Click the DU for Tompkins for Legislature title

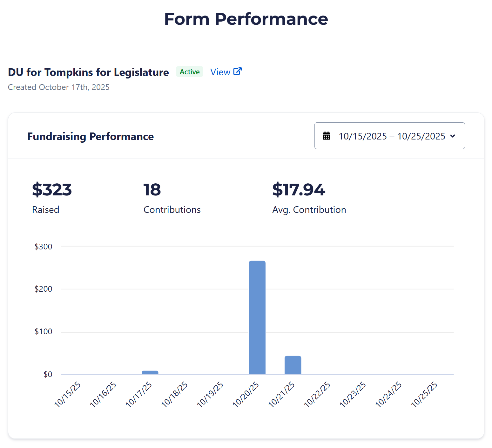coord(88,72)
